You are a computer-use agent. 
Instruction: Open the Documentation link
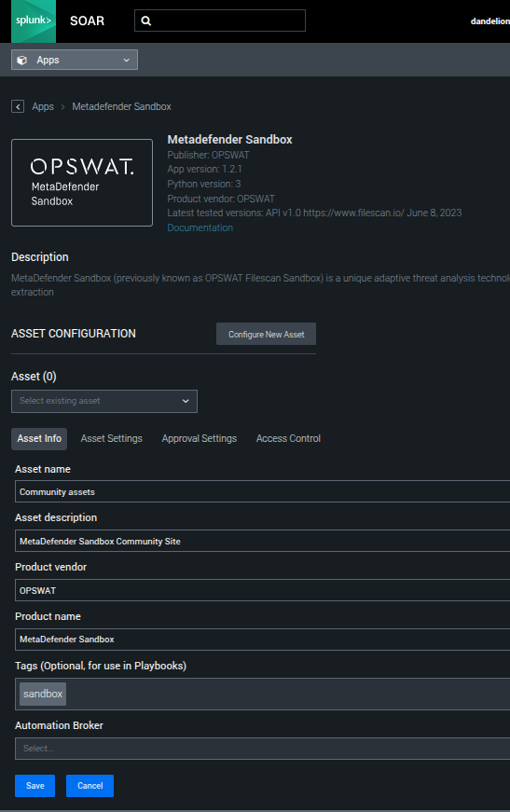click(x=200, y=227)
